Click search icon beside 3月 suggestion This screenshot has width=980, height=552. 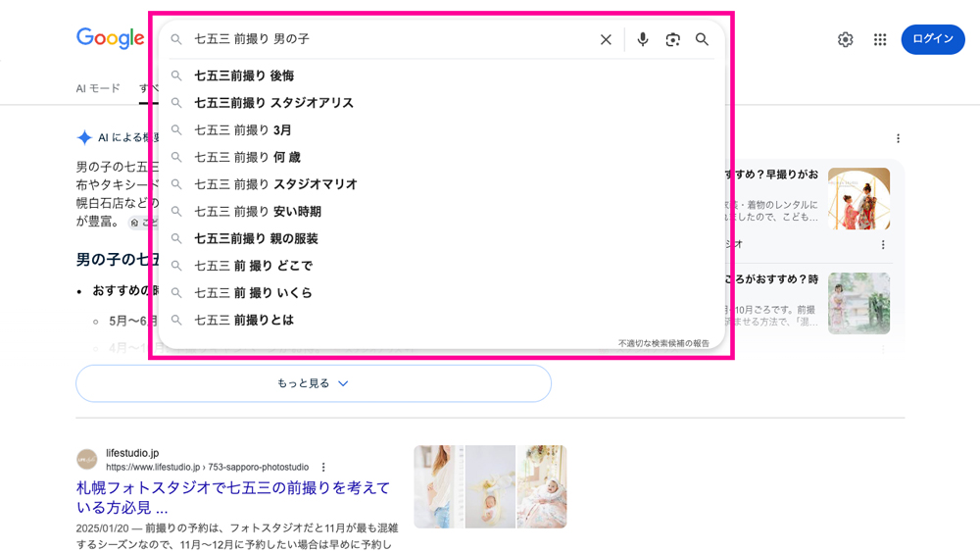point(176,130)
